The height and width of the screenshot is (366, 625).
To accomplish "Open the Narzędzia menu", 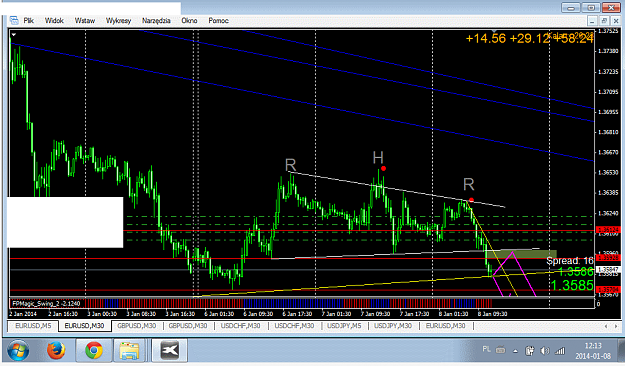I will (156, 20).
